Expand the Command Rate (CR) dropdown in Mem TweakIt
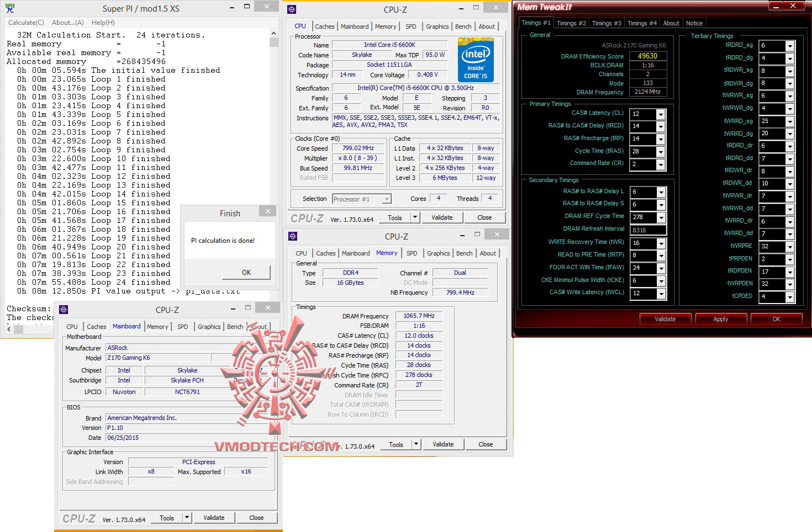 point(661,165)
